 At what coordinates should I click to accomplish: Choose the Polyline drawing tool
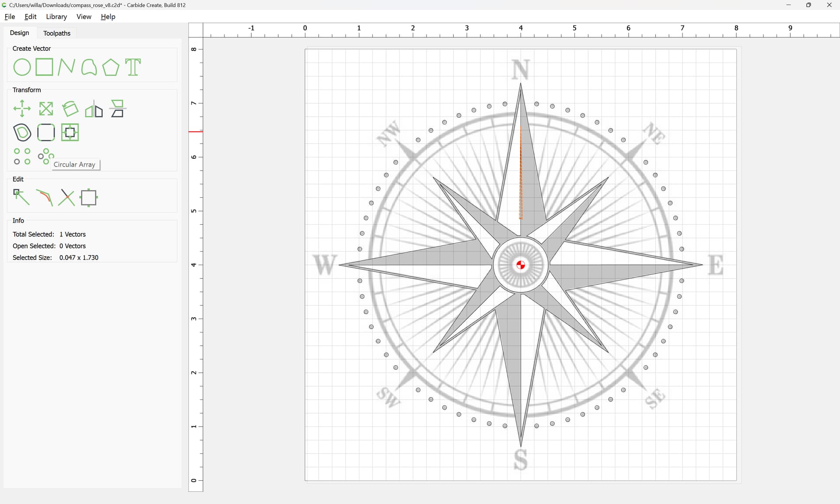(x=66, y=67)
